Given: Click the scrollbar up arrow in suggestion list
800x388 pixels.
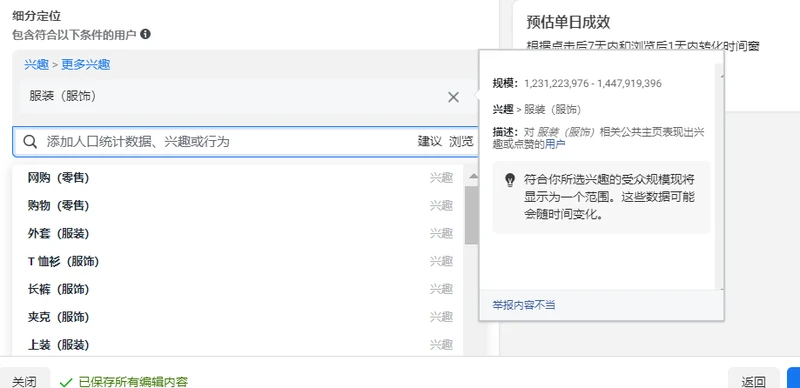Looking at the screenshot, I should pyautogui.click(x=473, y=177).
